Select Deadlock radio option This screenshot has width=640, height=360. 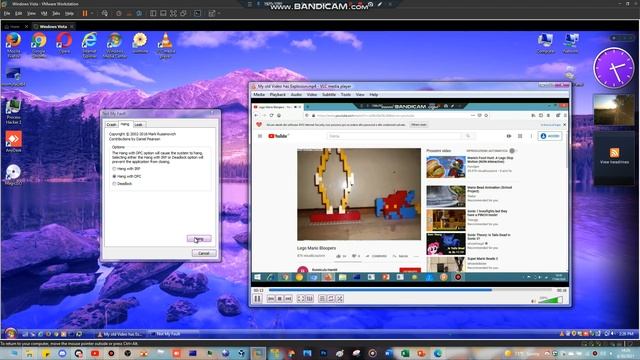coord(122,184)
